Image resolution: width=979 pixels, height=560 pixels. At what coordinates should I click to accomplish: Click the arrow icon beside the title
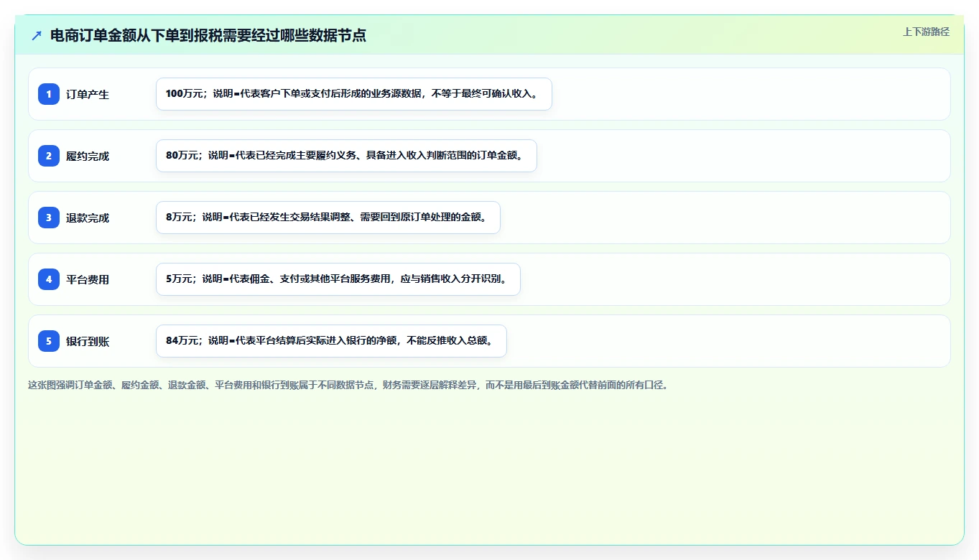point(37,35)
